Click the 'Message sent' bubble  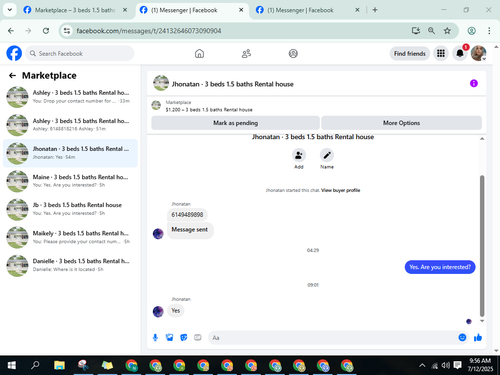[x=190, y=230]
